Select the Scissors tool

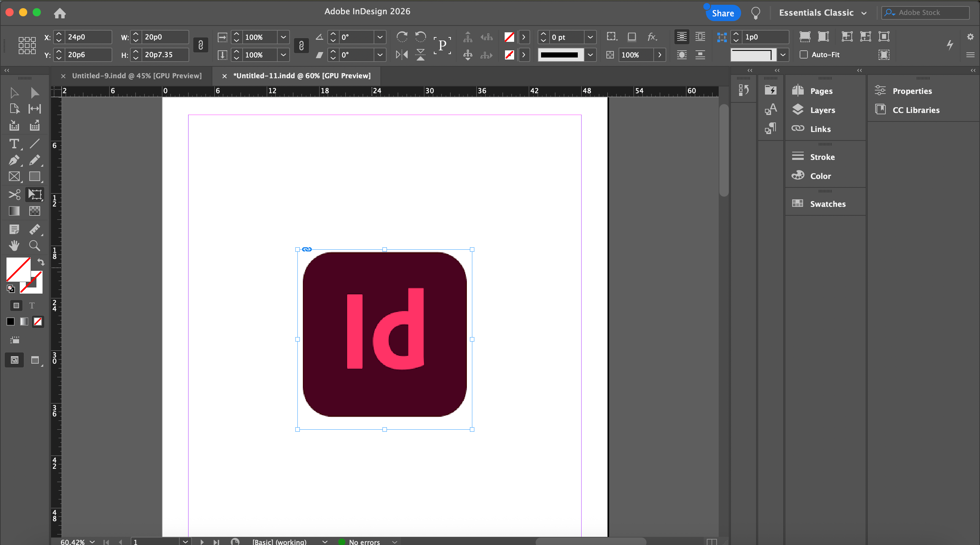14,195
